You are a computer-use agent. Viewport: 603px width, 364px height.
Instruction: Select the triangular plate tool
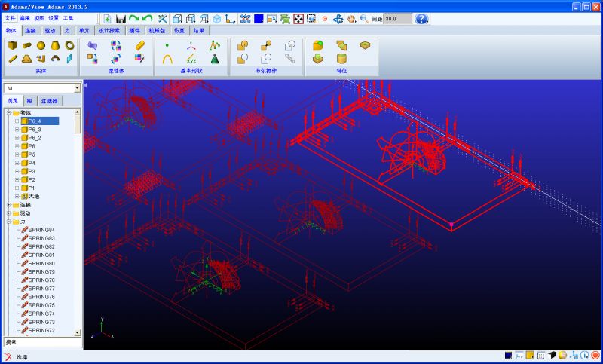[x=26, y=59]
